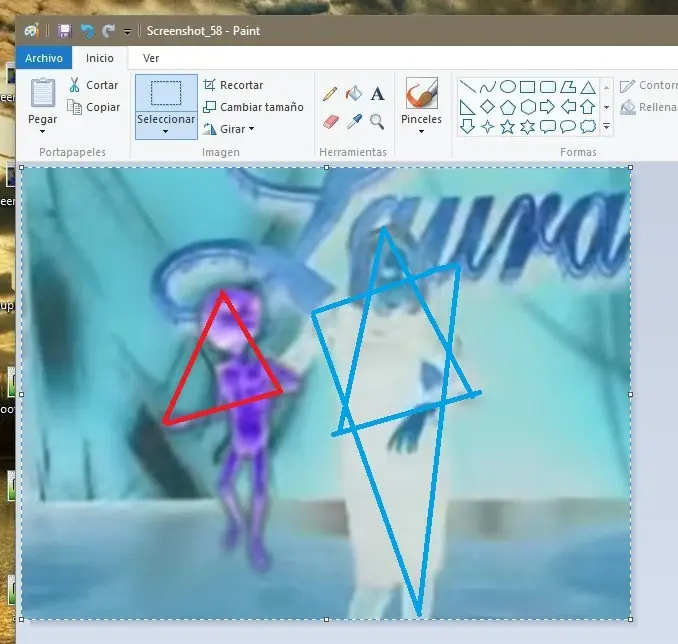Click the Copiar pages icon
The width and height of the screenshot is (678, 644).
click(74, 107)
